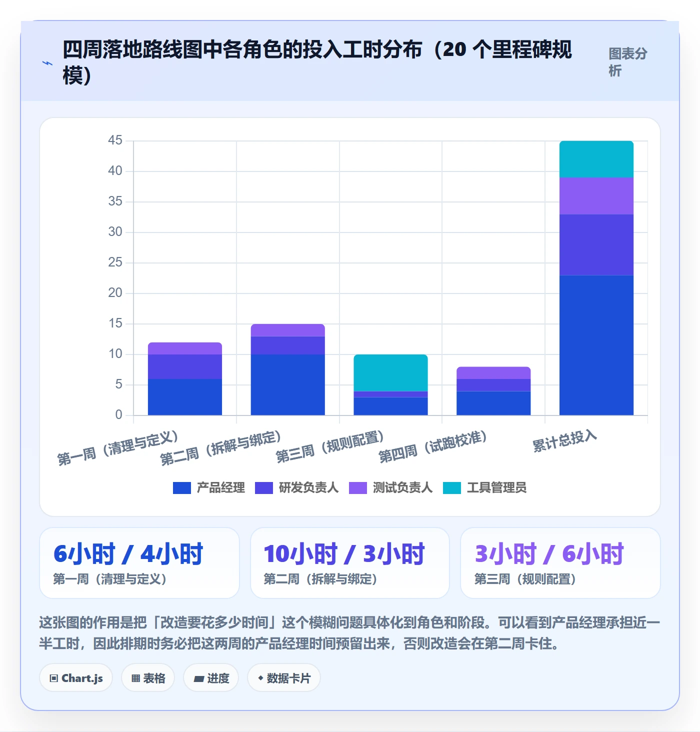Image resolution: width=700 pixels, height=732 pixels.
Task: Click the 图表分析 label in the header
Action: pos(628,62)
